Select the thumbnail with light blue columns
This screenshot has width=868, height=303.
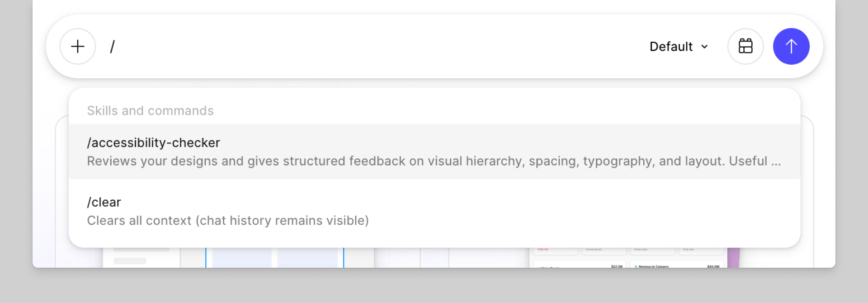click(275, 257)
